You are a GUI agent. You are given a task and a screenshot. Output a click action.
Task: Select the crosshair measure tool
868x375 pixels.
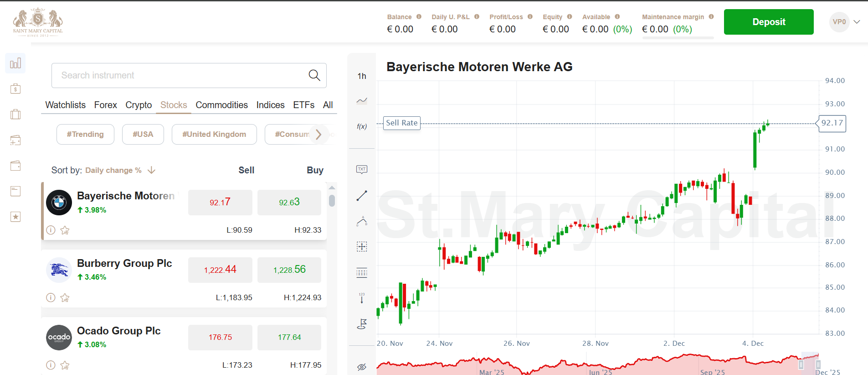point(362,247)
